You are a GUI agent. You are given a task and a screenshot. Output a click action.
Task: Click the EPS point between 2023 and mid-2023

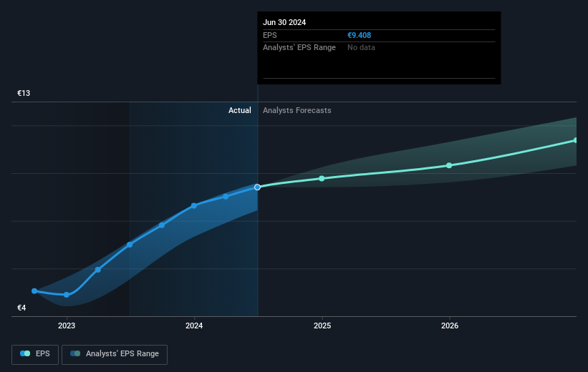[98, 270]
